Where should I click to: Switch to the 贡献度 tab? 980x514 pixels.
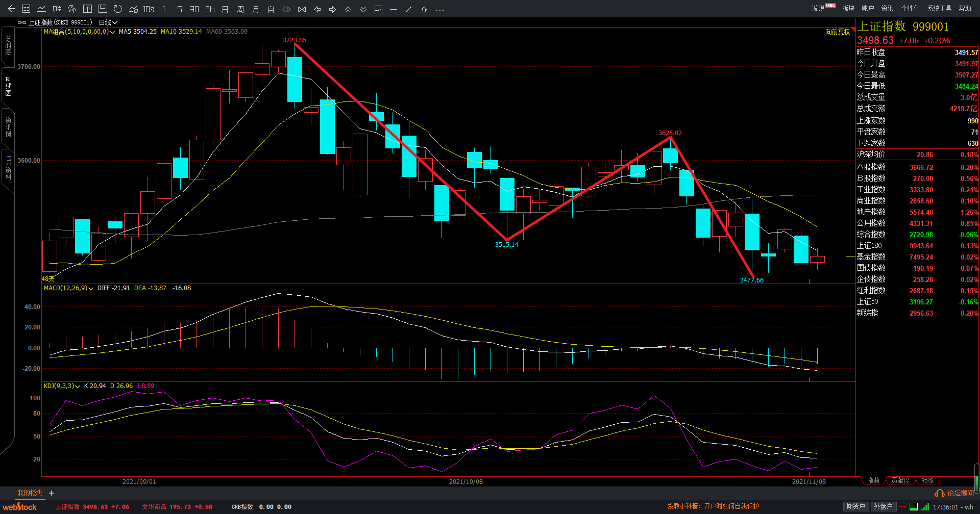click(x=900, y=480)
